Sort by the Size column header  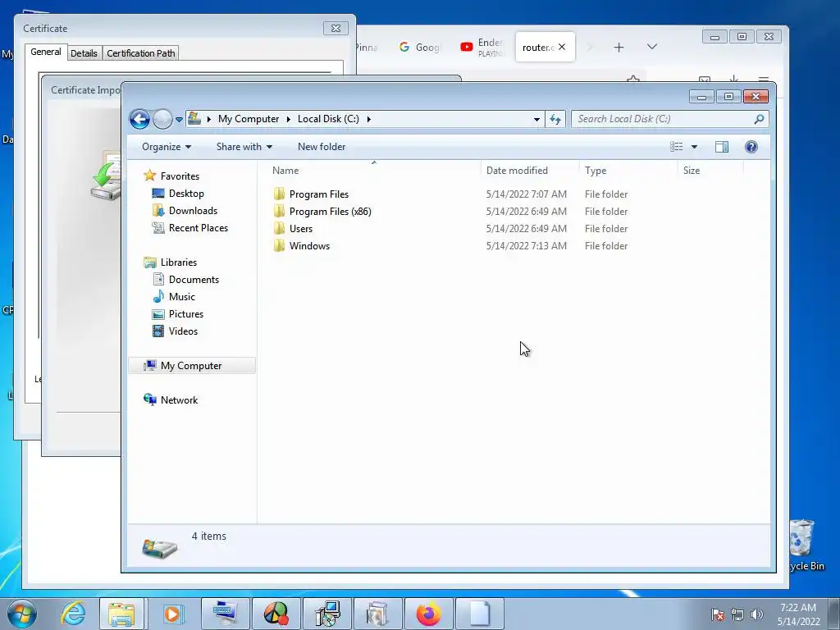pyautogui.click(x=710, y=171)
